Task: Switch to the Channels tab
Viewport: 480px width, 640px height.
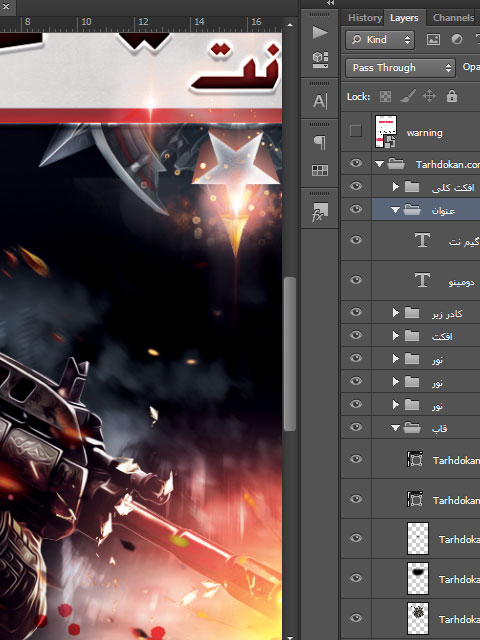Action: (x=453, y=18)
